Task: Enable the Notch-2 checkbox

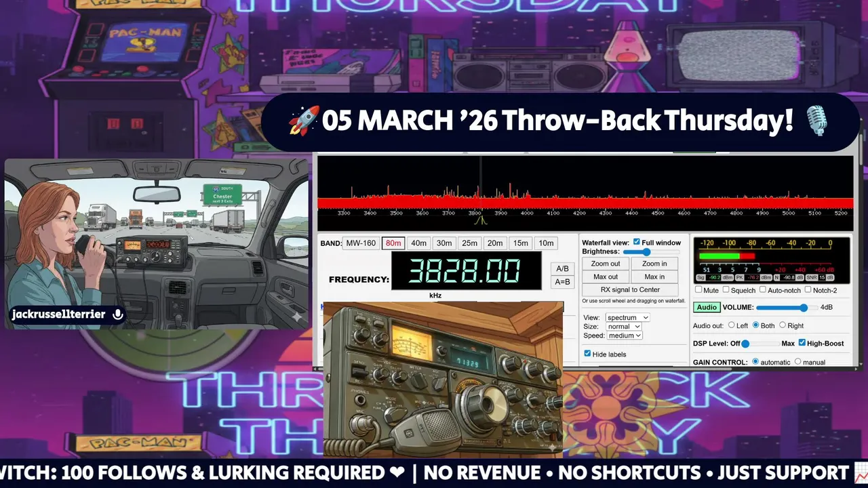Action: click(x=808, y=290)
